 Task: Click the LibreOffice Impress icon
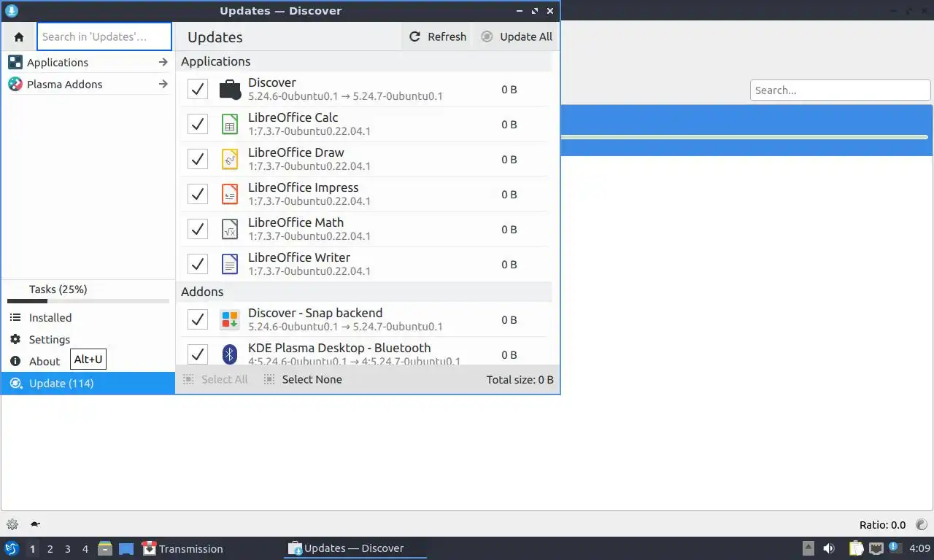[230, 194]
